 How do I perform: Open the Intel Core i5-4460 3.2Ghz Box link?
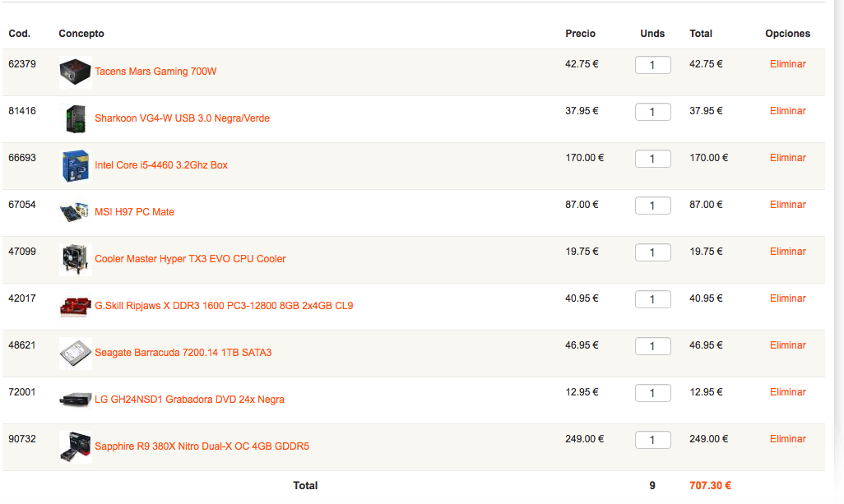[161, 165]
